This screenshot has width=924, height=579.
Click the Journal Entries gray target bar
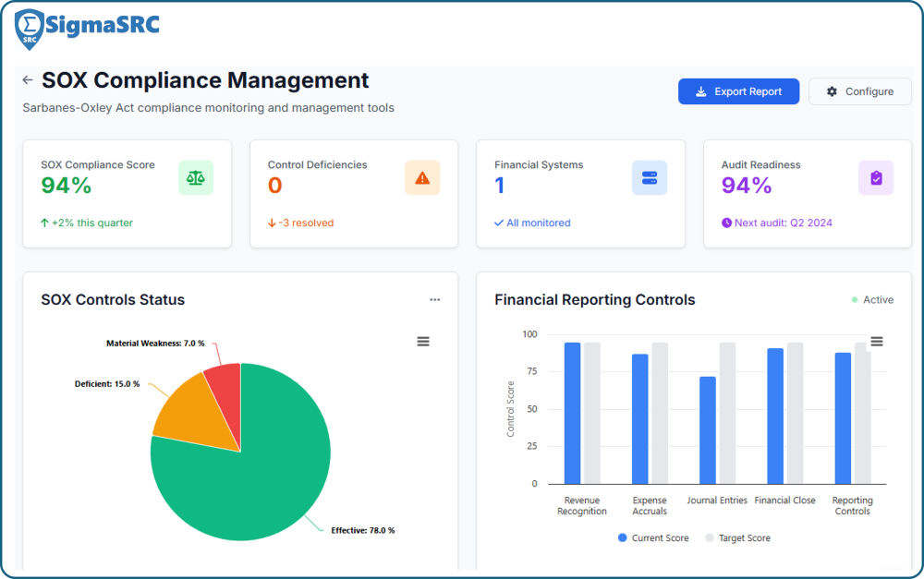tap(728, 413)
